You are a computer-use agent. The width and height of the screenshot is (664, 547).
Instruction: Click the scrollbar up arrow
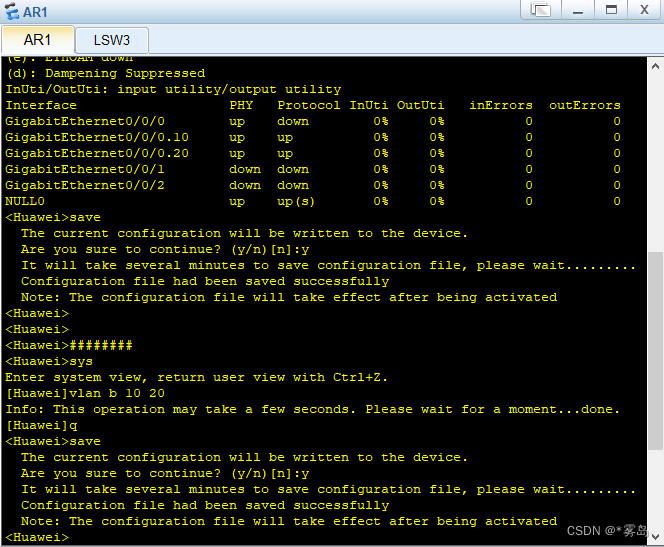click(x=656, y=66)
